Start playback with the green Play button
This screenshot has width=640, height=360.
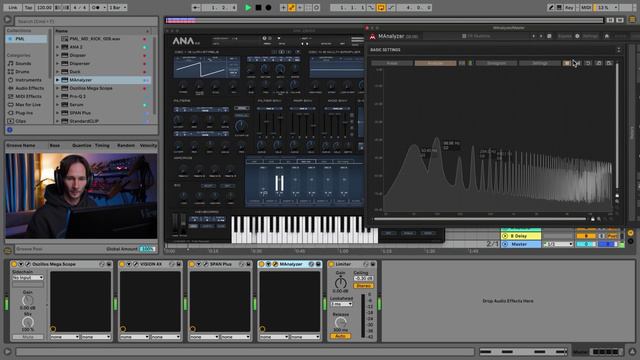click(248, 7)
